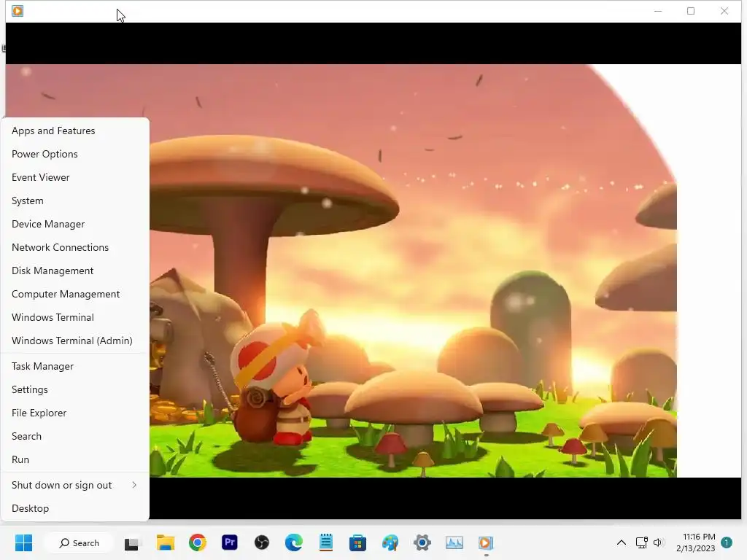The image size is (747, 560).
Task: Open Task Manager from the menu
Action: tap(75, 366)
